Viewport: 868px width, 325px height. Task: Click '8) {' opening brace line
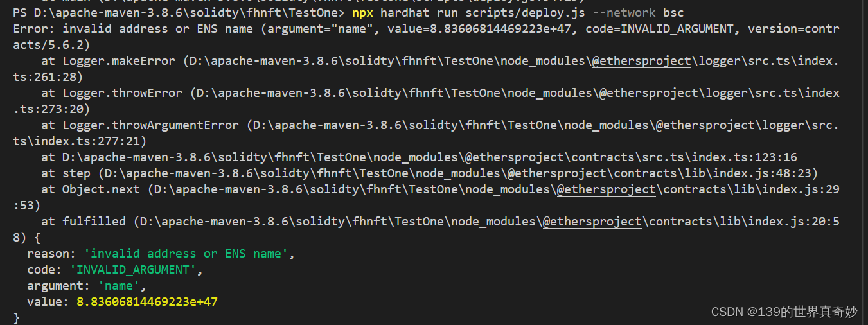point(27,238)
